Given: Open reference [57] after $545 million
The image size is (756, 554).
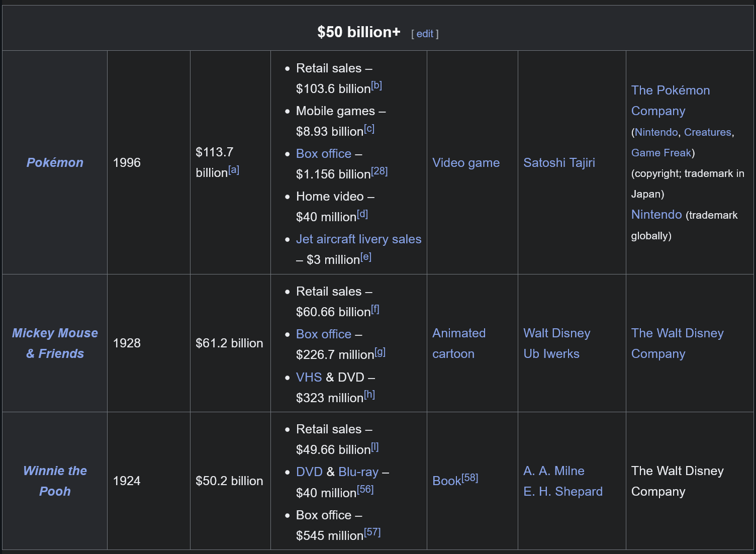Looking at the screenshot, I should point(372,532).
